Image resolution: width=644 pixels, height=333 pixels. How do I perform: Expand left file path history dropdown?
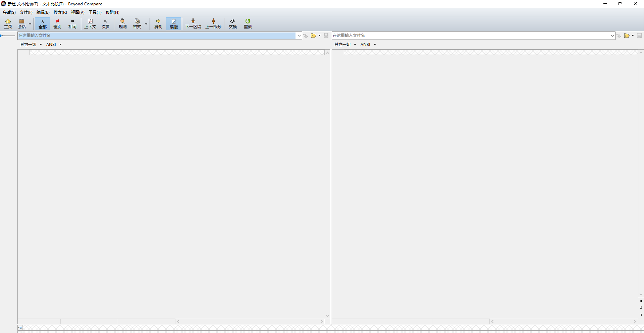(299, 36)
